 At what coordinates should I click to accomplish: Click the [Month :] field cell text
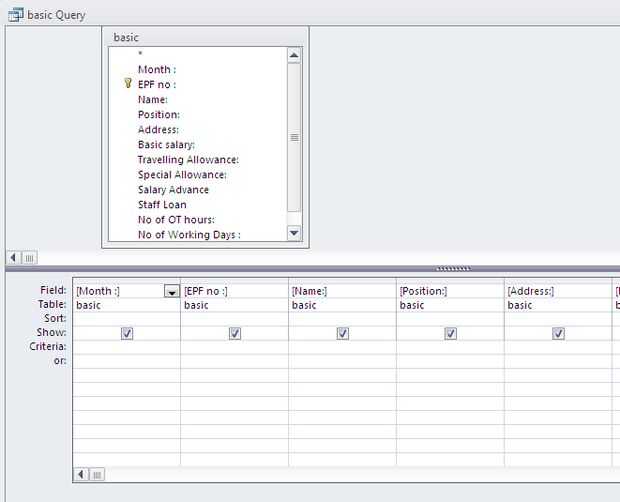(x=98, y=291)
